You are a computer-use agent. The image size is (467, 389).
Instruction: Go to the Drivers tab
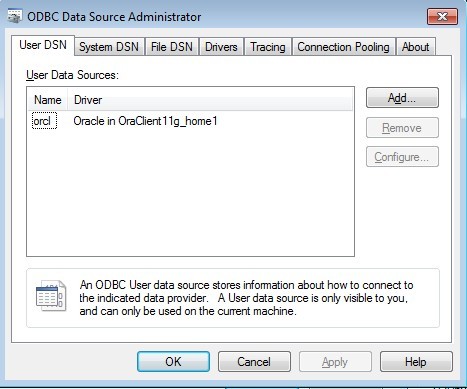coord(221,47)
